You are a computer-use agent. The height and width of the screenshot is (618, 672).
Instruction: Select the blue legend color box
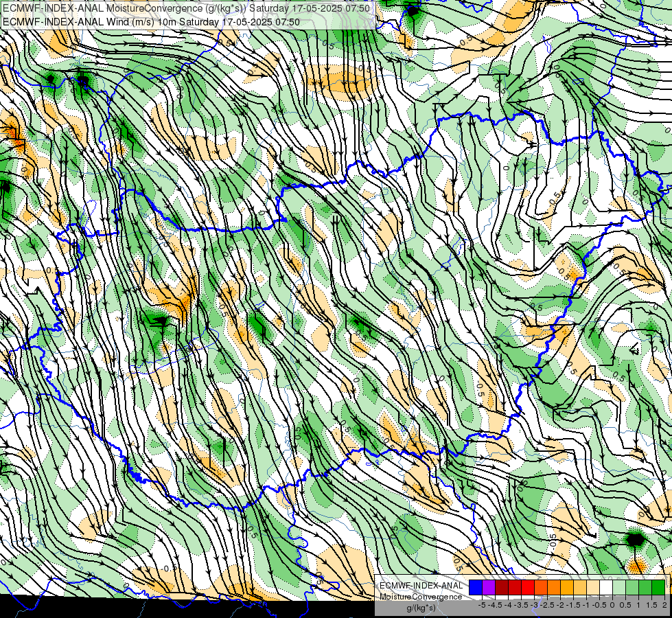coord(476,587)
